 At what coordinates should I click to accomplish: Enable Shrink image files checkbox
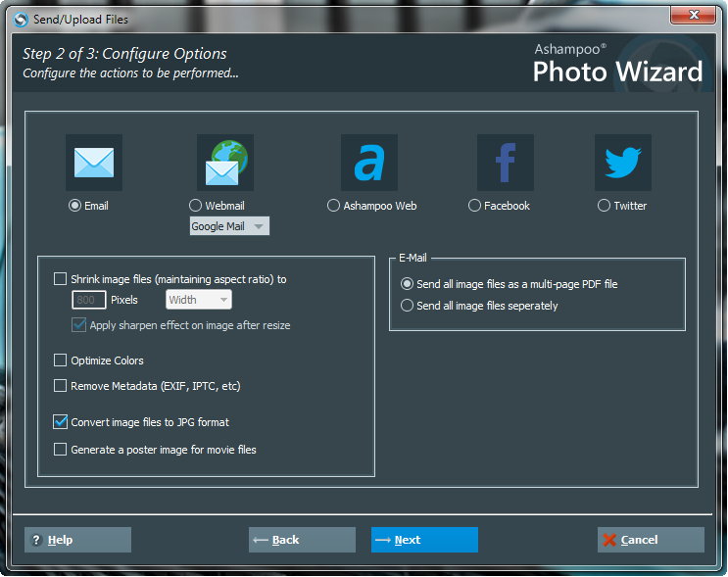click(61, 279)
